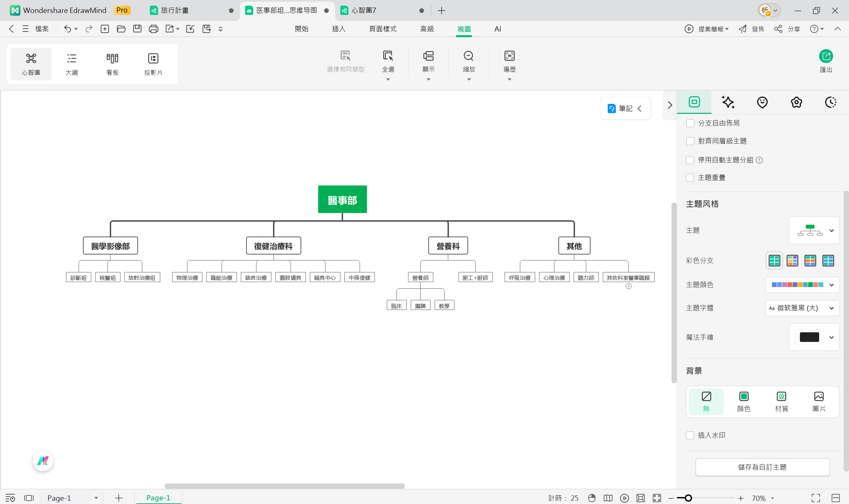This screenshot has width=849, height=504.
Task: Switch to the 頁面樣式 ribbon tab
Action: (x=383, y=29)
